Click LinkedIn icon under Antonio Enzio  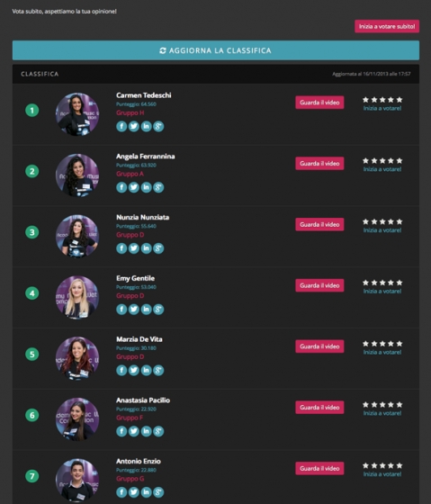click(x=146, y=492)
